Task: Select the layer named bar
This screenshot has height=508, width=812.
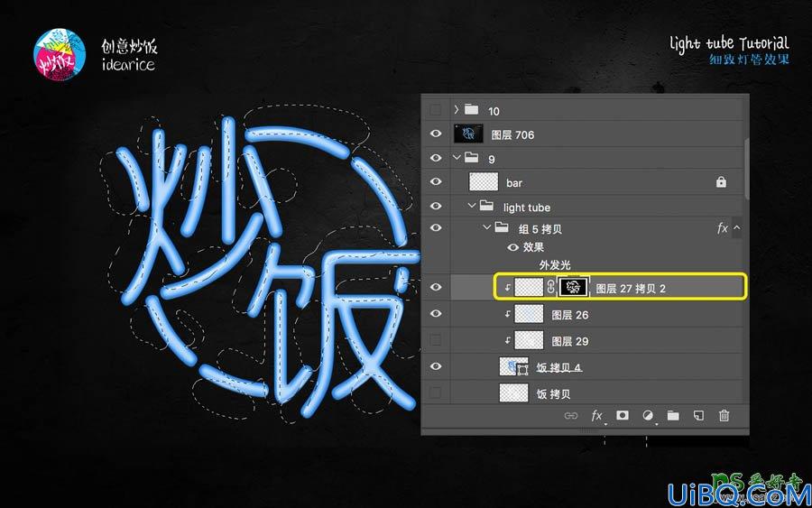Action: [x=513, y=183]
